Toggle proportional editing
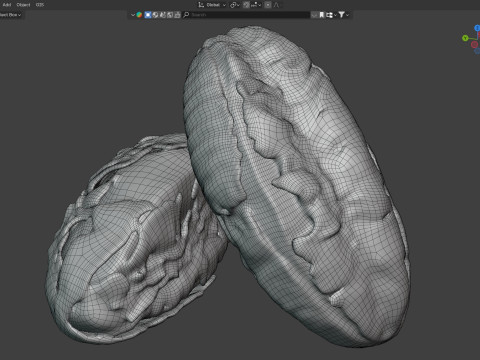The width and height of the screenshot is (480, 360). [x=268, y=5]
